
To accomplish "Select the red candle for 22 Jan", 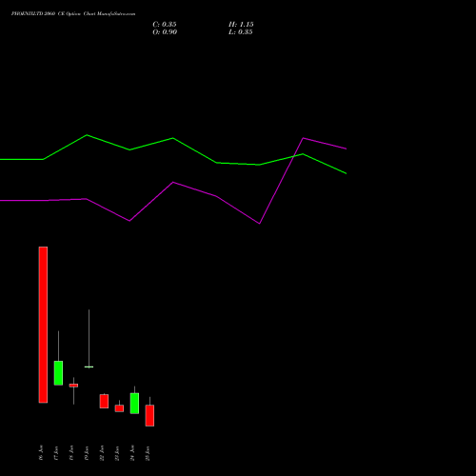I will pyautogui.click(x=104, y=401).
